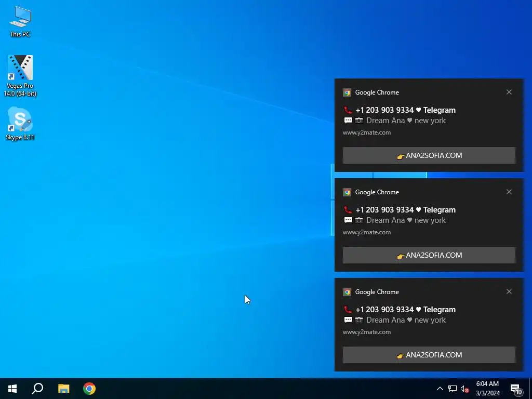This screenshot has width=532, height=399.
Task: Click ANA2SOFIA.COM button in top notification
Action: pyautogui.click(x=429, y=155)
